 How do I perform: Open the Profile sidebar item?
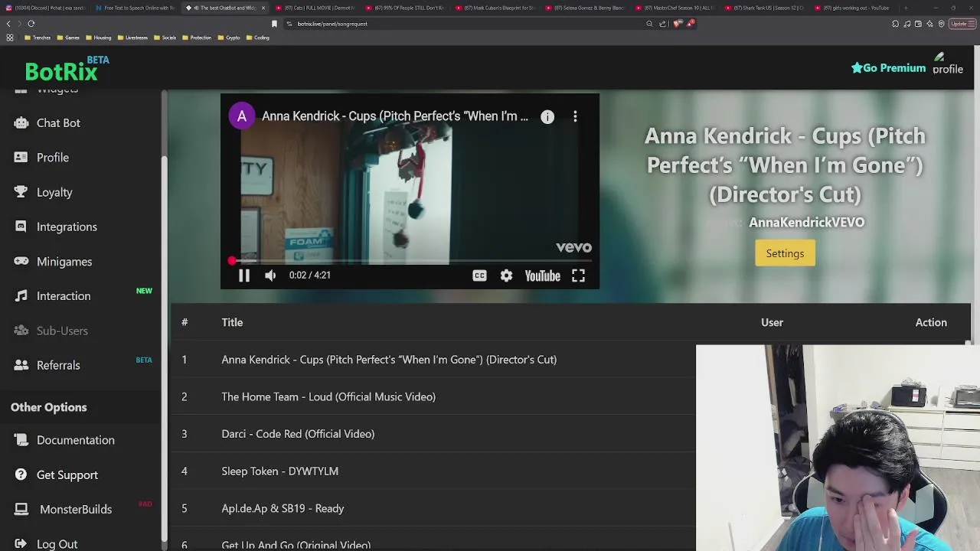(x=53, y=158)
